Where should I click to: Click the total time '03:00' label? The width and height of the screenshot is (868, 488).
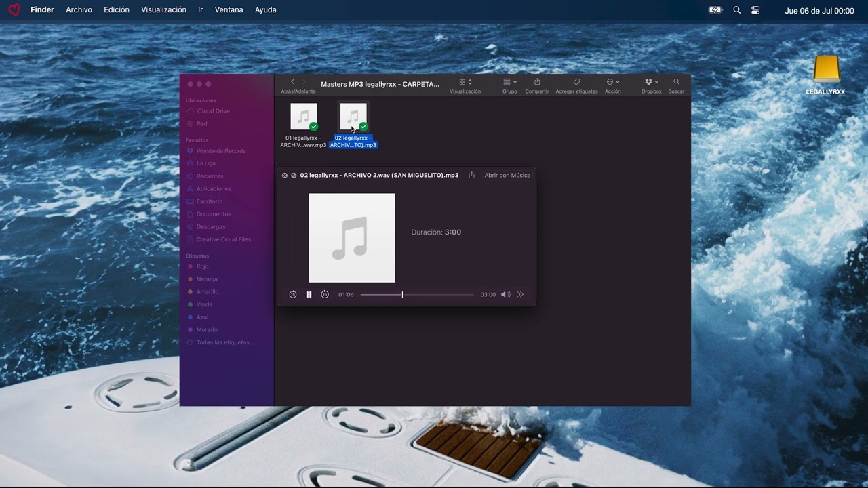click(488, 295)
